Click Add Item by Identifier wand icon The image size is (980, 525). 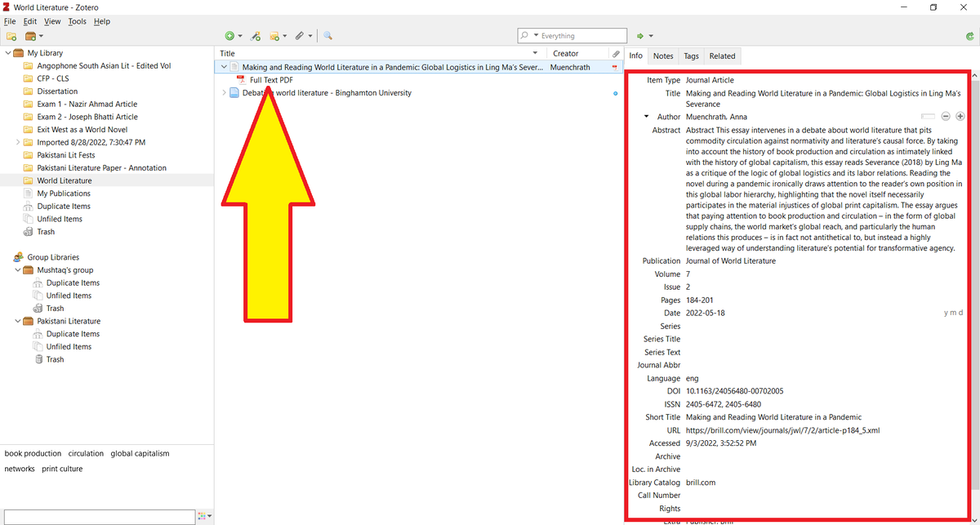coord(256,36)
